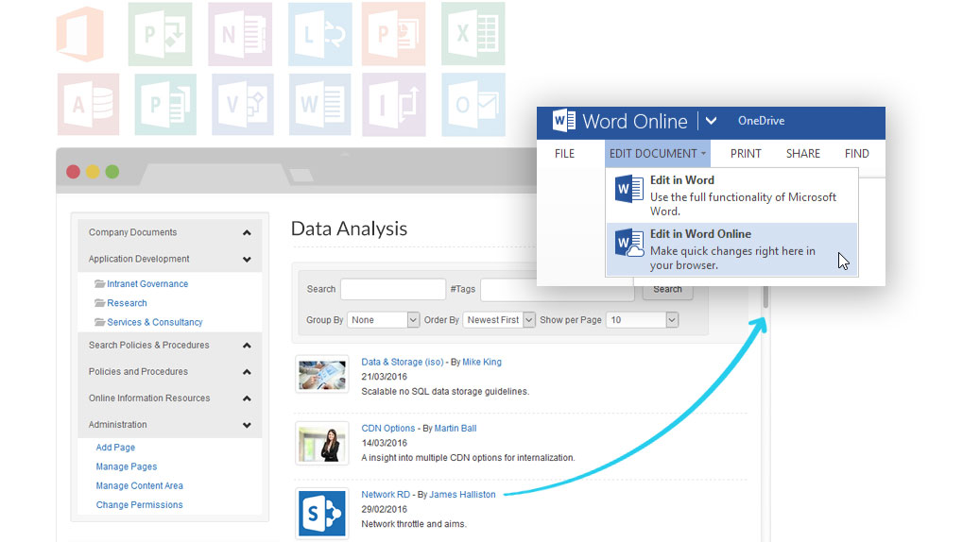Click Edit in Word Online cloud icon
The image size is (980, 542).
point(628,243)
